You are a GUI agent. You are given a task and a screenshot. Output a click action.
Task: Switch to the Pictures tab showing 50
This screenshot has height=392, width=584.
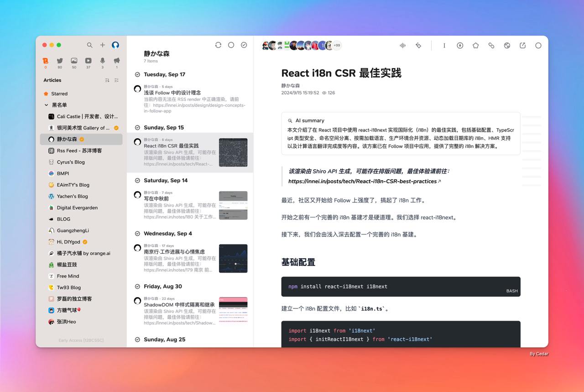(x=74, y=63)
